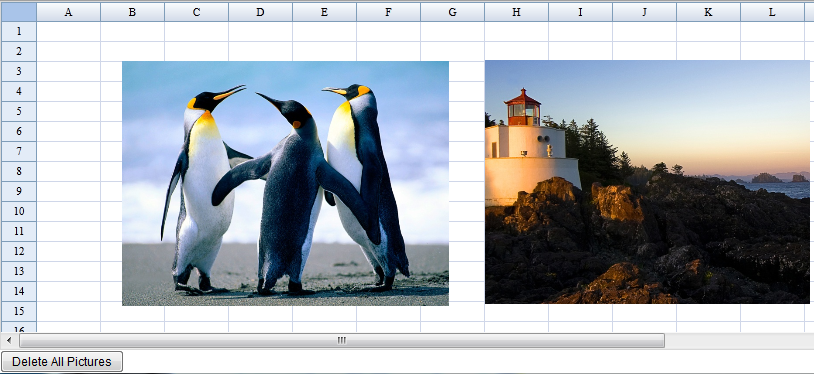Click cell H1
This screenshot has width=814, height=374.
click(x=517, y=31)
